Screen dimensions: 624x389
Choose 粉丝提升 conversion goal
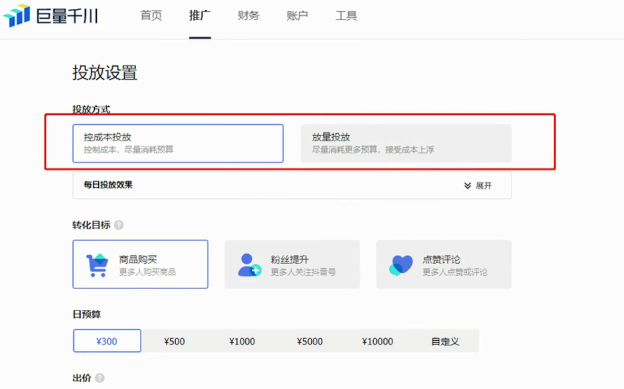tap(292, 264)
